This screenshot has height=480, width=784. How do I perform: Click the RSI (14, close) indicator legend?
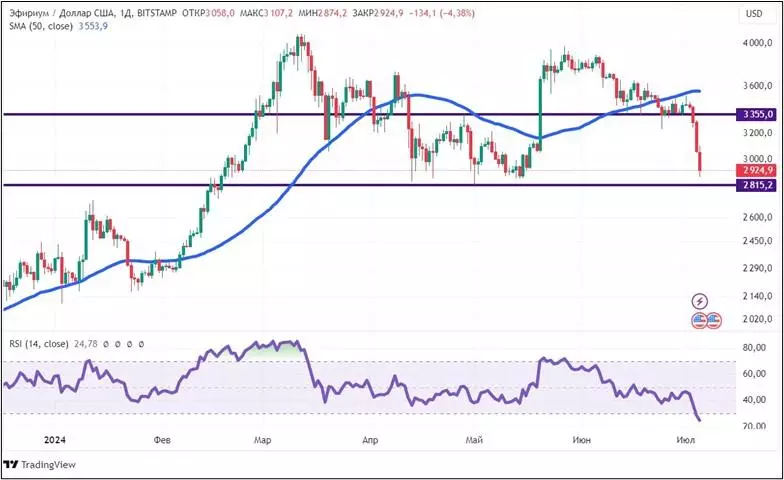[42, 343]
